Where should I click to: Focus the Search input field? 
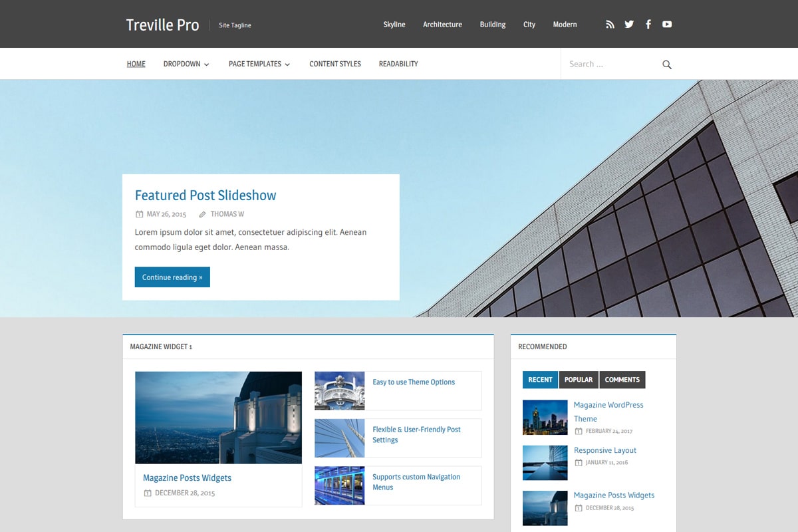pos(610,65)
